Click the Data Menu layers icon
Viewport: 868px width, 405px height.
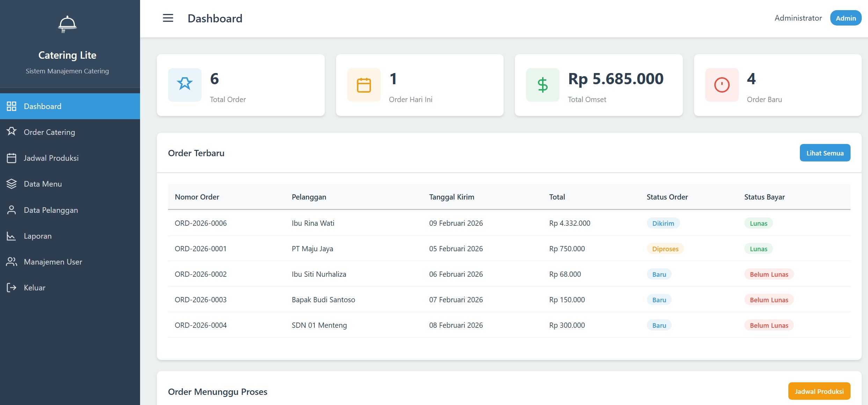tap(12, 184)
